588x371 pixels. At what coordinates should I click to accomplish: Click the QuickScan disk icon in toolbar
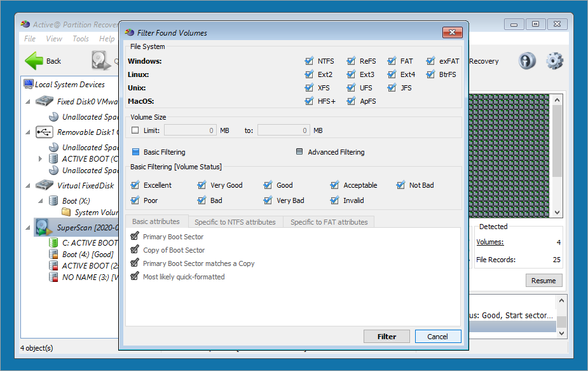pyautogui.click(x=101, y=61)
